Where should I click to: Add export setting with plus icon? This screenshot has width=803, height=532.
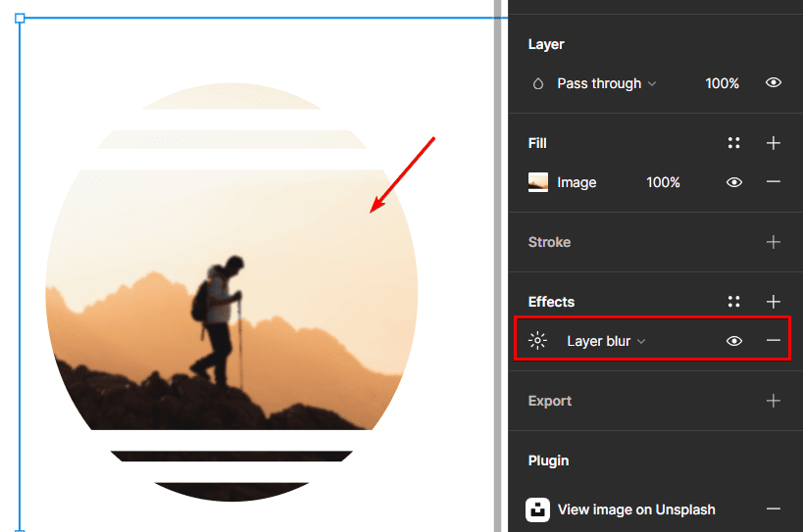point(774,401)
